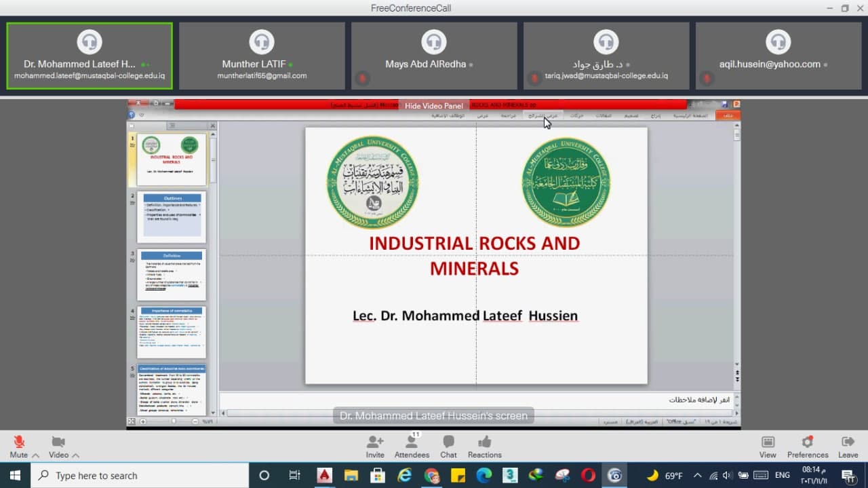Open Opera browser from taskbar
Screen dimensions: 868x488
click(588, 475)
